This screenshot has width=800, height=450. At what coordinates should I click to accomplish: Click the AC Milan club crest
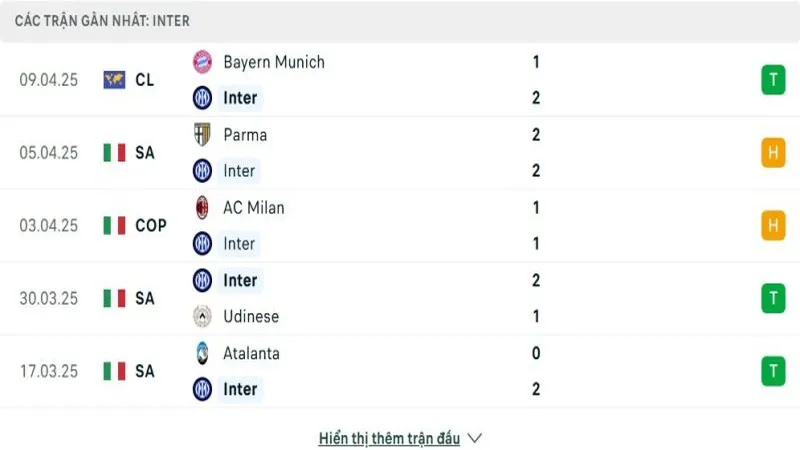click(x=202, y=208)
